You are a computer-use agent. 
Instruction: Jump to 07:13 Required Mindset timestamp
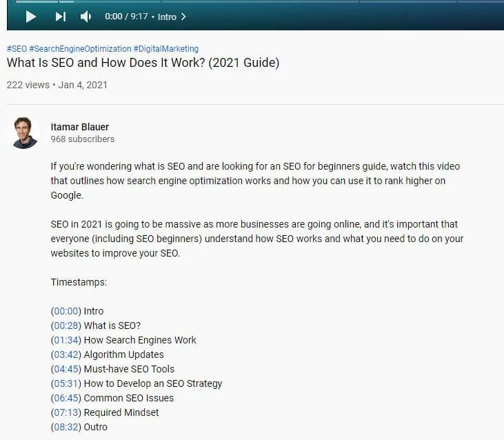(x=66, y=412)
